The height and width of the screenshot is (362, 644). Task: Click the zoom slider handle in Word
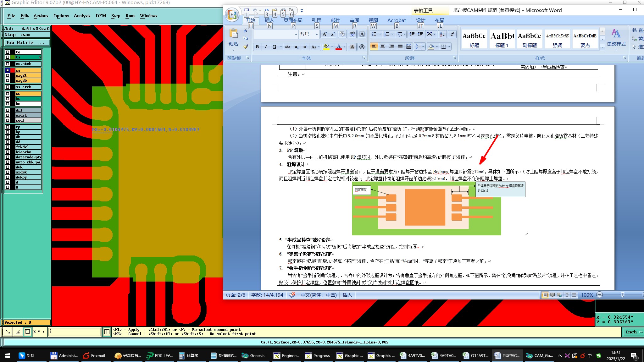pos(622,295)
